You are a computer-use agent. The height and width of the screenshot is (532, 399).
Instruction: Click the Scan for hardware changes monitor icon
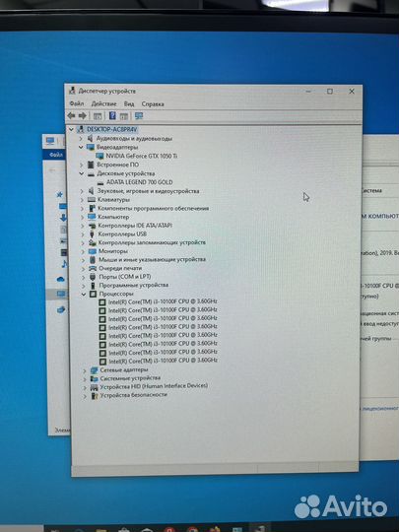pos(139,116)
